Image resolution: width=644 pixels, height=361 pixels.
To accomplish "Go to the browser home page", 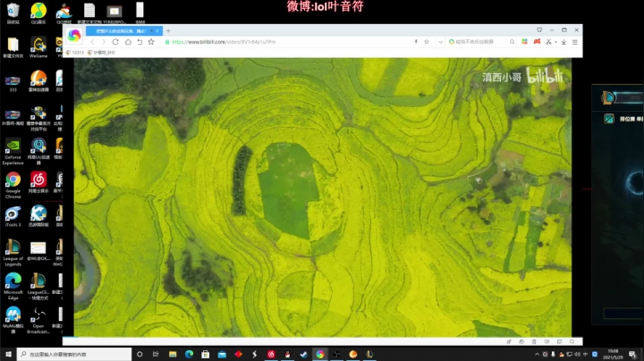I will coord(128,42).
